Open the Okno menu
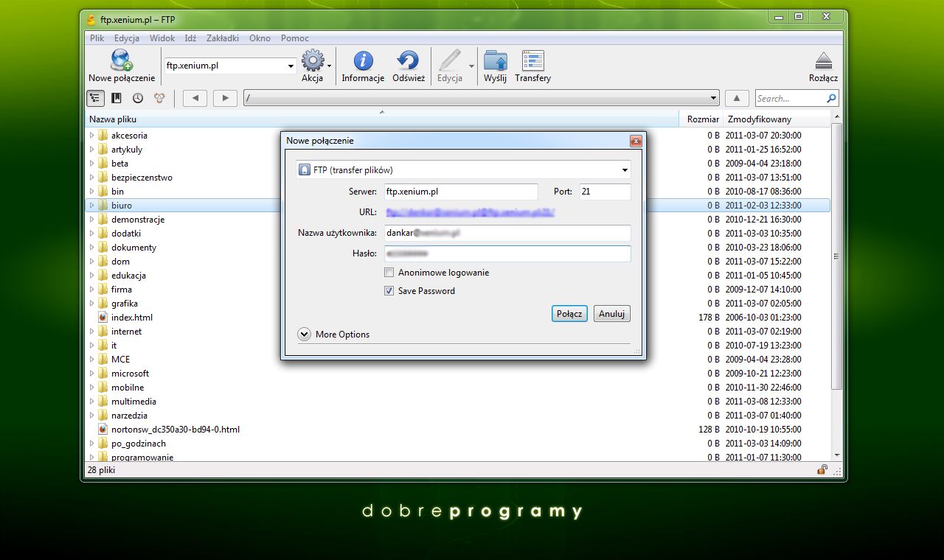The height and width of the screenshot is (560, 944). [x=260, y=38]
